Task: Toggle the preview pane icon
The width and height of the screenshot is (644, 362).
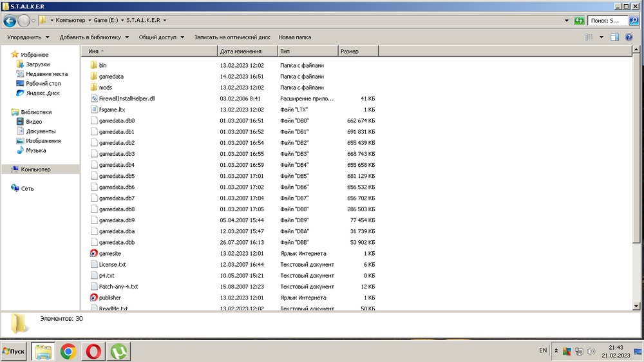Action: pyautogui.click(x=614, y=37)
